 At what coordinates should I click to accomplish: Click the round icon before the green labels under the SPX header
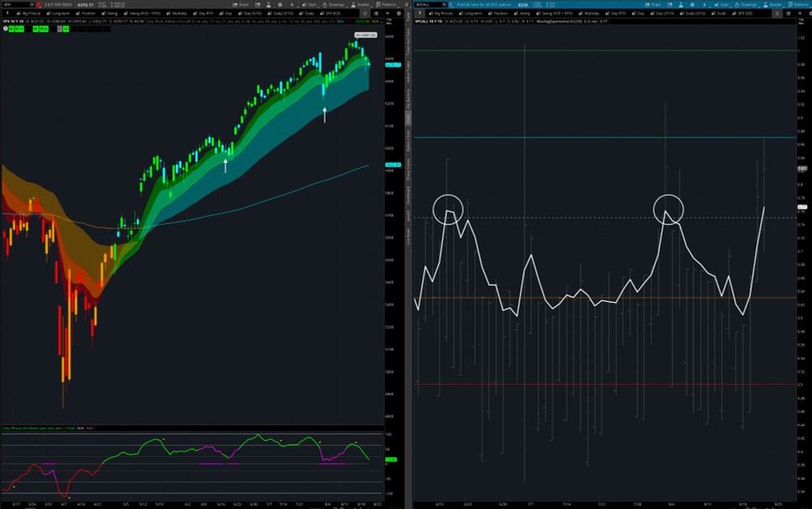(5, 28)
